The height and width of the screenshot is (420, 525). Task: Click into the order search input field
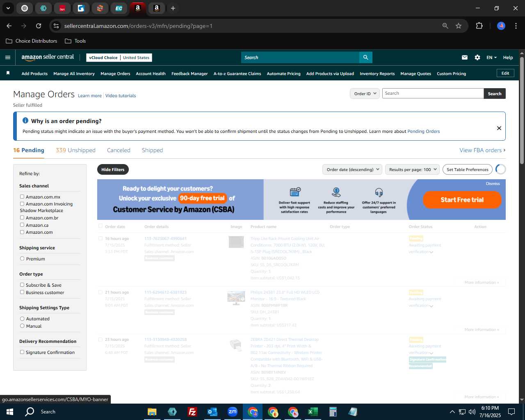click(433, 94)
